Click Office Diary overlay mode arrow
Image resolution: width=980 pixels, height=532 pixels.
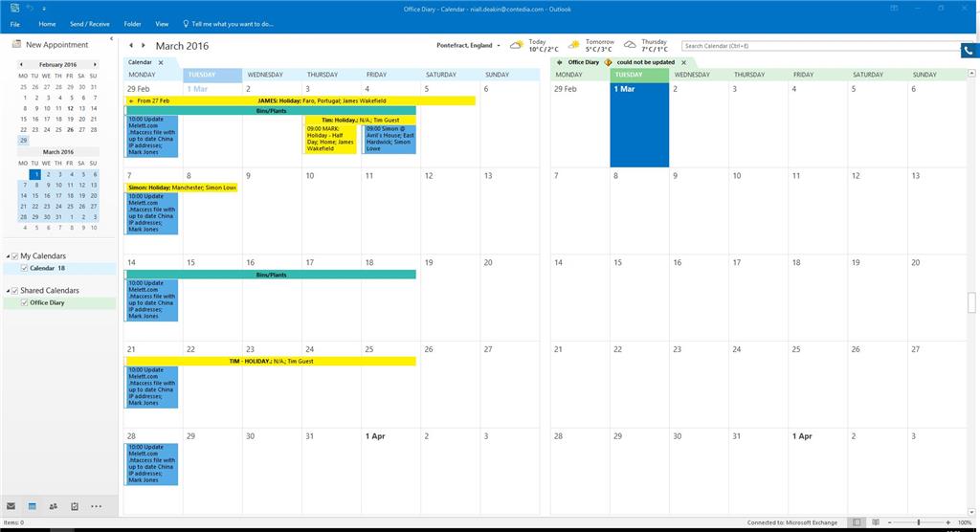(x=559, y=62)
